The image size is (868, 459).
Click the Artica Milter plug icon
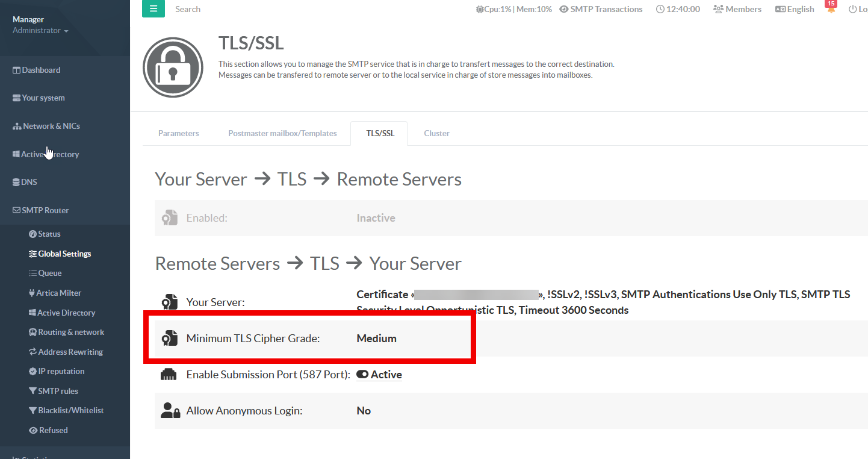pos(33,293)
